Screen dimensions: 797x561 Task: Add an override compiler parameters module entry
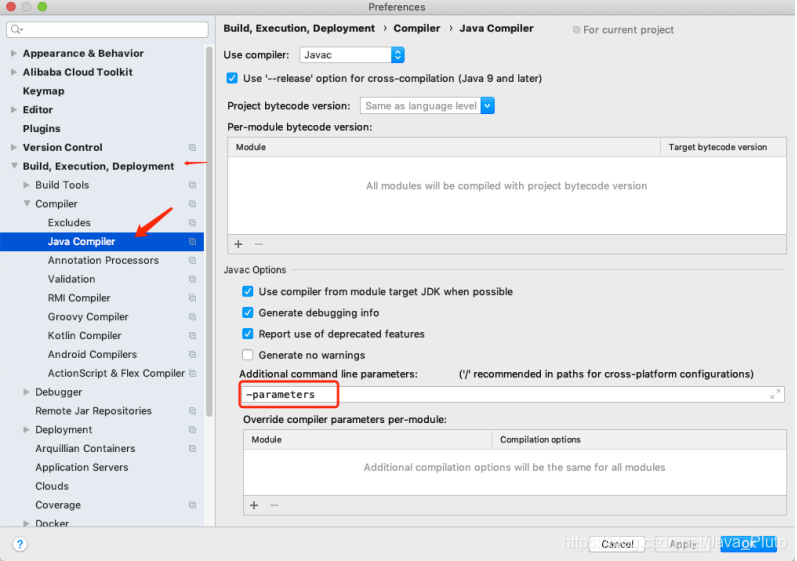pos(254,505)
